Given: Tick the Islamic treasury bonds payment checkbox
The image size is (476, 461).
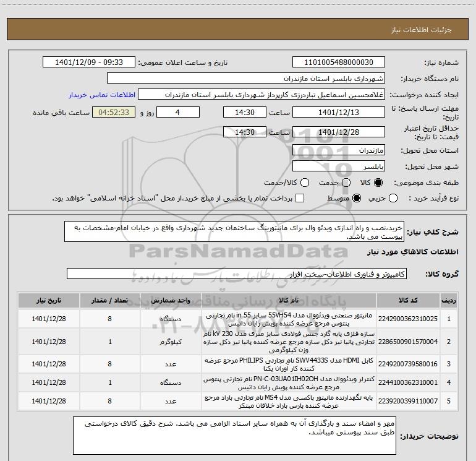Looking at the screenshot, I should click(x=300, y=198).
